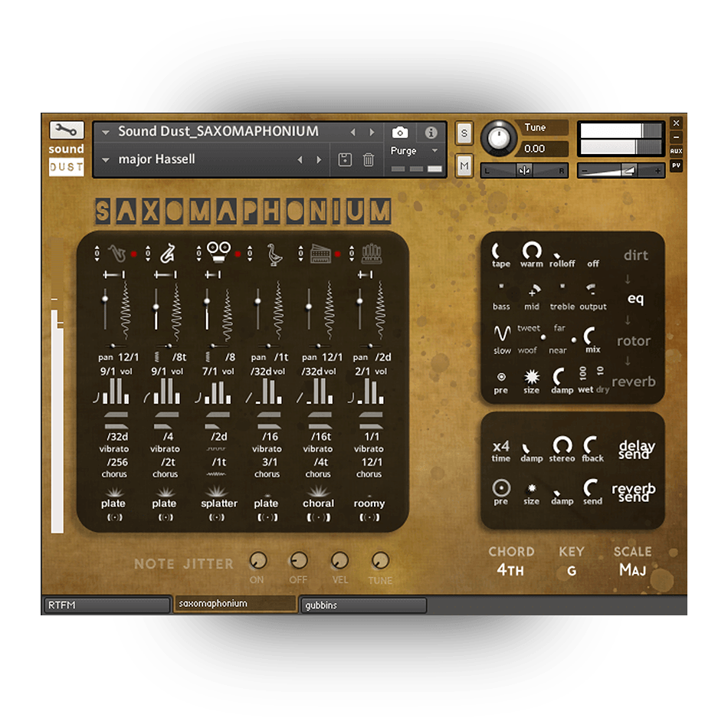Toggle red dot next to harmonium icon

[x=337, y=254]
